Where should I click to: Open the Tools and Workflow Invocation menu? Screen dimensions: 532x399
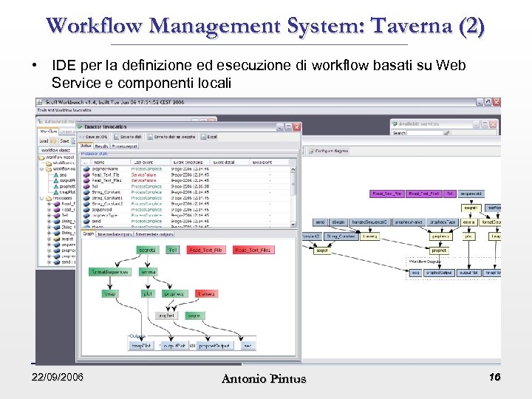(x=64, y=110)
